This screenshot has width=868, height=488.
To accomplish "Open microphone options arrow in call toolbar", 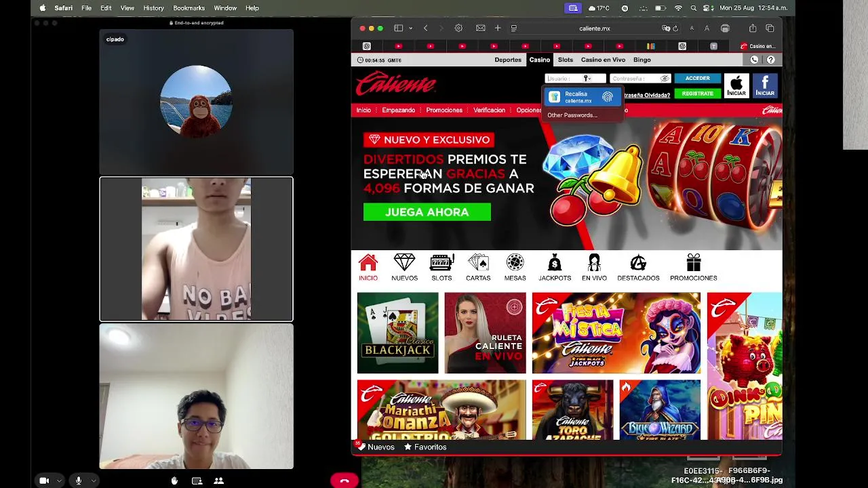I will pos(93,481).
